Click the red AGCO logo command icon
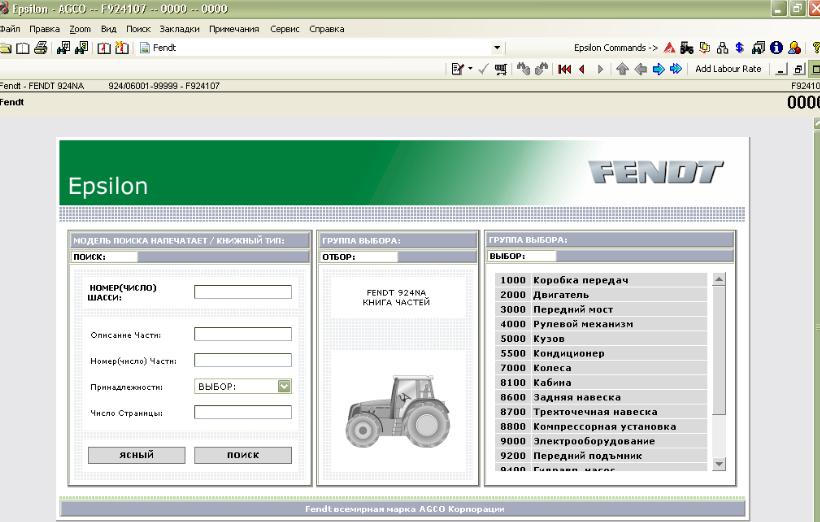 pos(669,48)
